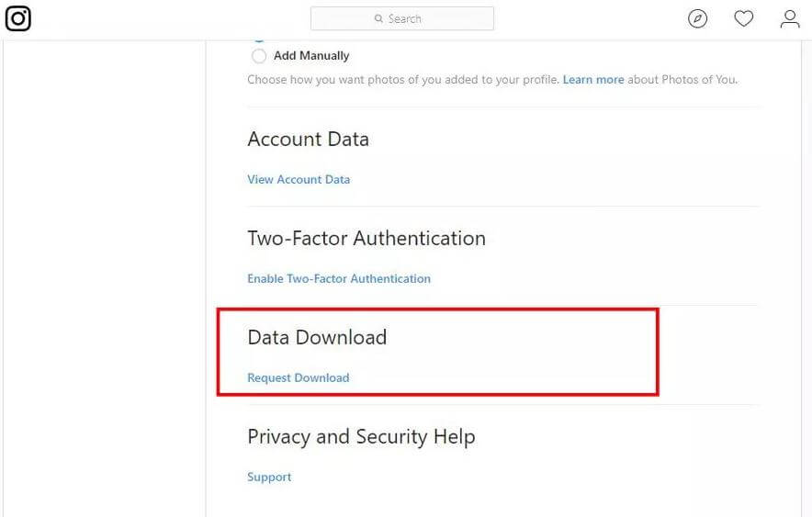Open the Instagram home logo
Image resolution: width=812 pixels, height=517 pixels.
18,18
